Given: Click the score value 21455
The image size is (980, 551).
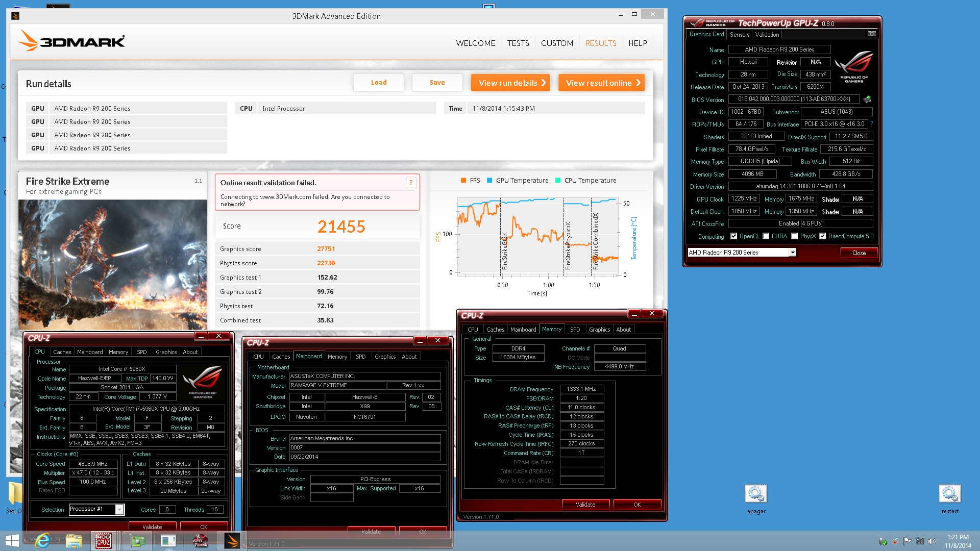Looking at the screenshot, I should pyautogui.click(x=341, y=227).
